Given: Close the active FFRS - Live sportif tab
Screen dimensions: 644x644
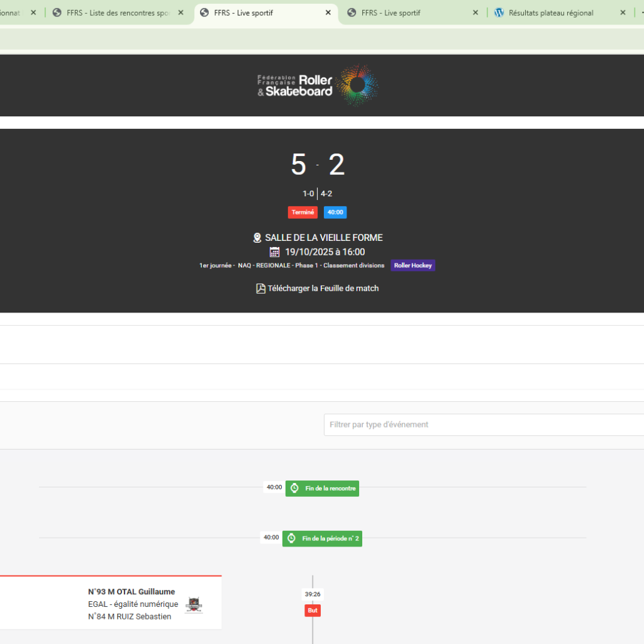Looking at the screenshot, I should point(328,13).
